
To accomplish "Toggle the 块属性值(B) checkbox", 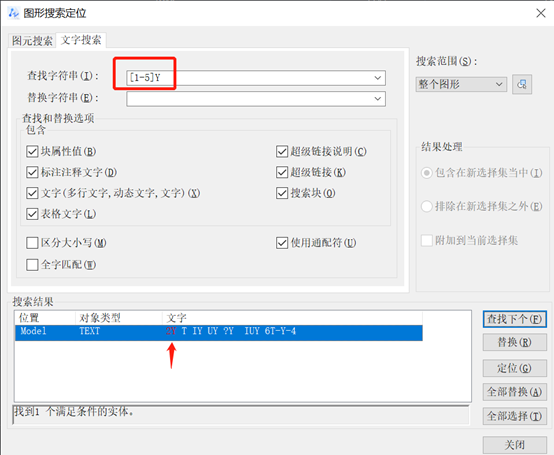I will click(x=32, y=152).
